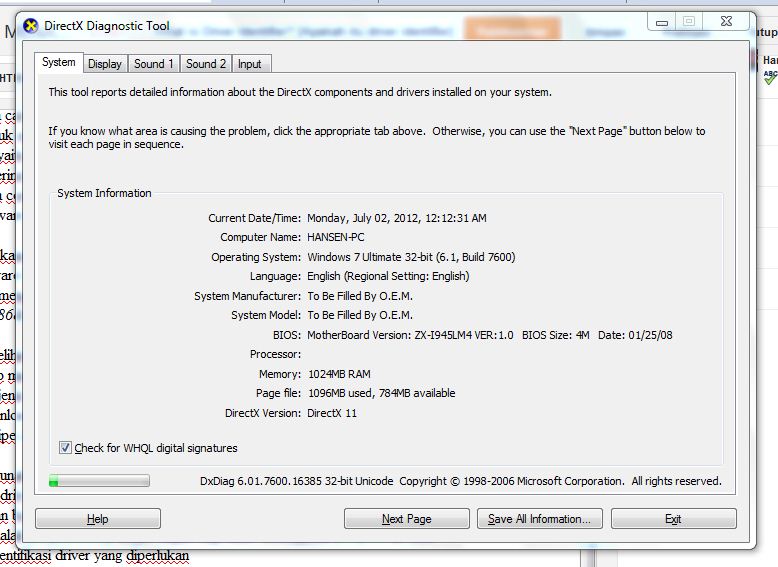The image size is (778, 567).
Task: Click Save All Information button
Action: pyautogui.click(x=539, y=519)
